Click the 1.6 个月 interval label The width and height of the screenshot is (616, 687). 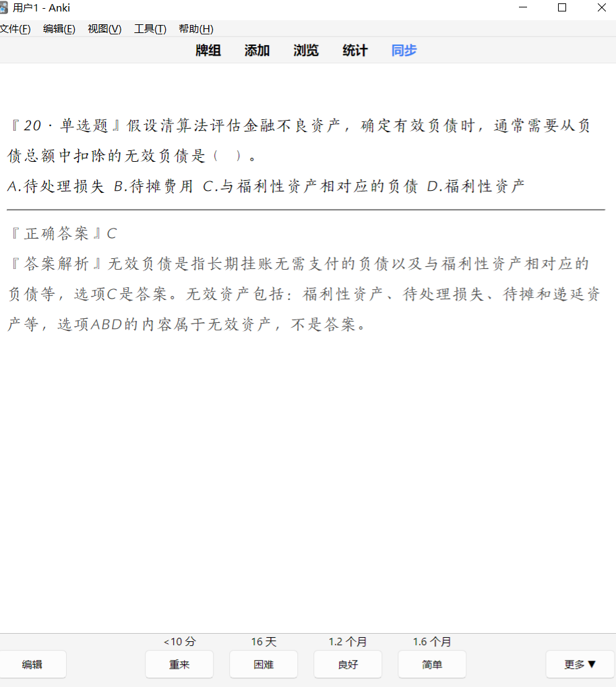point(432,641)
